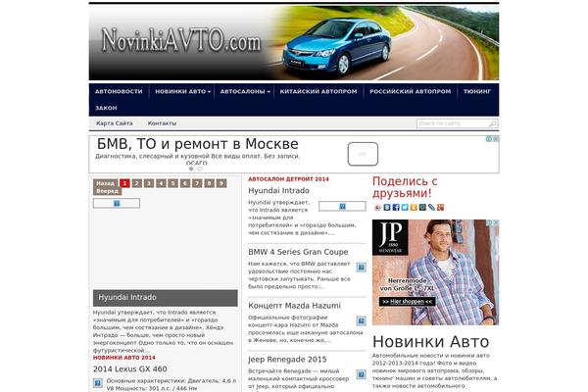This screenshot has width=588, height=392.
Task: Click the arrow button in BMW ad
Action: tap(363, 154)
